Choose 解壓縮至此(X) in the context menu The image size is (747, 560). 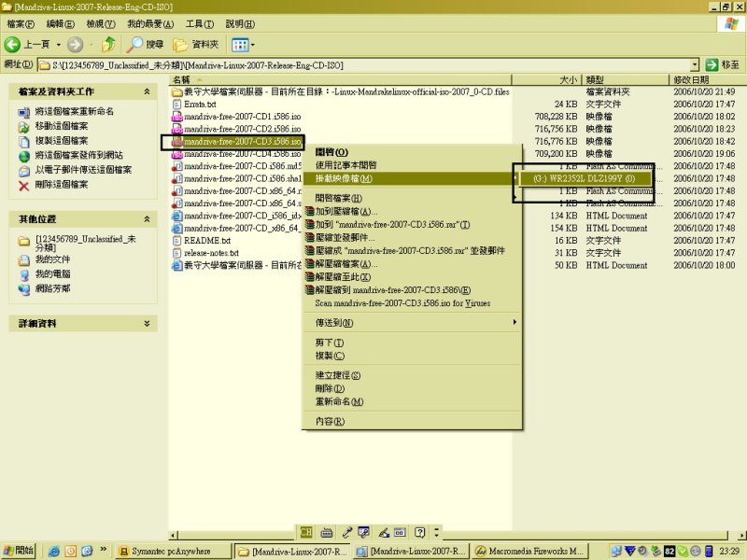point(413,276)
